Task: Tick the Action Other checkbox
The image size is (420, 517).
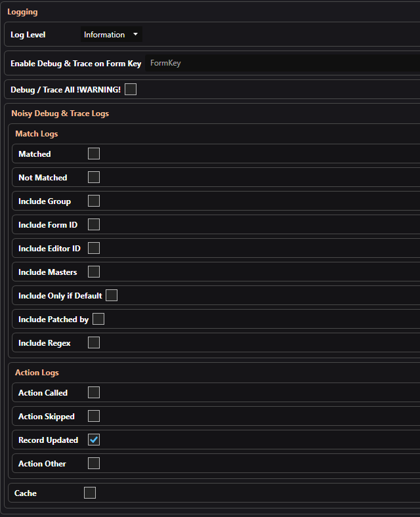Action: pos(94,464)
